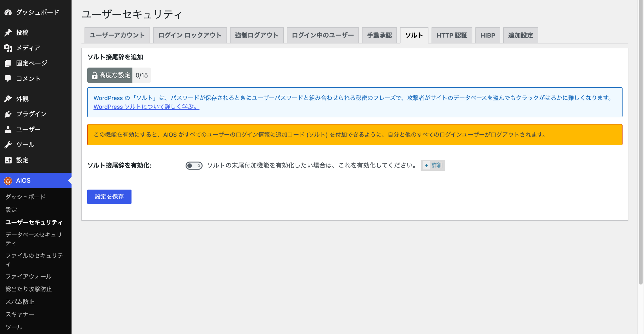Open AIOS submenu ツール at bottom

click(14, 327)
